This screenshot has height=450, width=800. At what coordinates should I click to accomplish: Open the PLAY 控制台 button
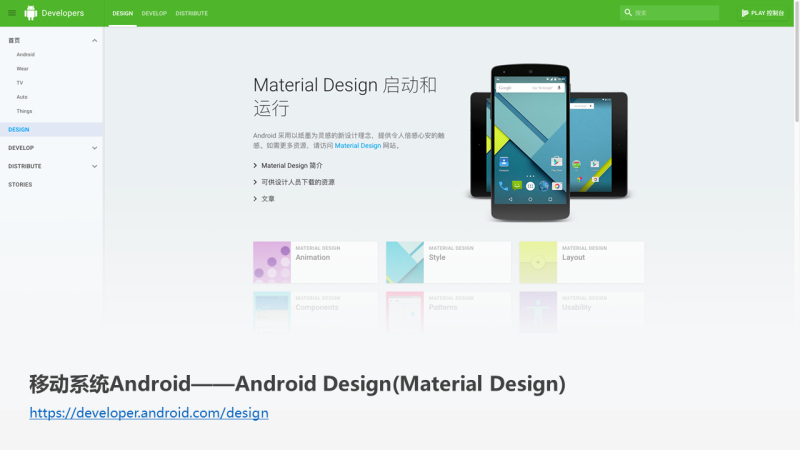click(762, 13)
